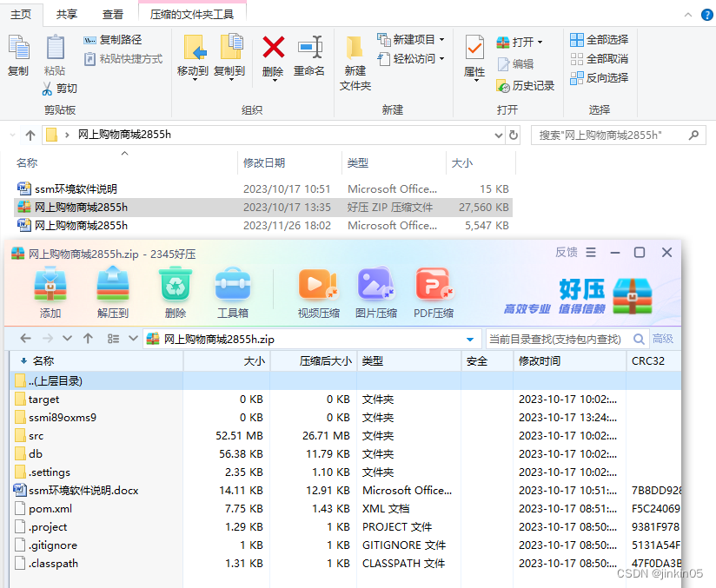
Task: Select the src folder in archive
Action: click(x=36, y=436)
